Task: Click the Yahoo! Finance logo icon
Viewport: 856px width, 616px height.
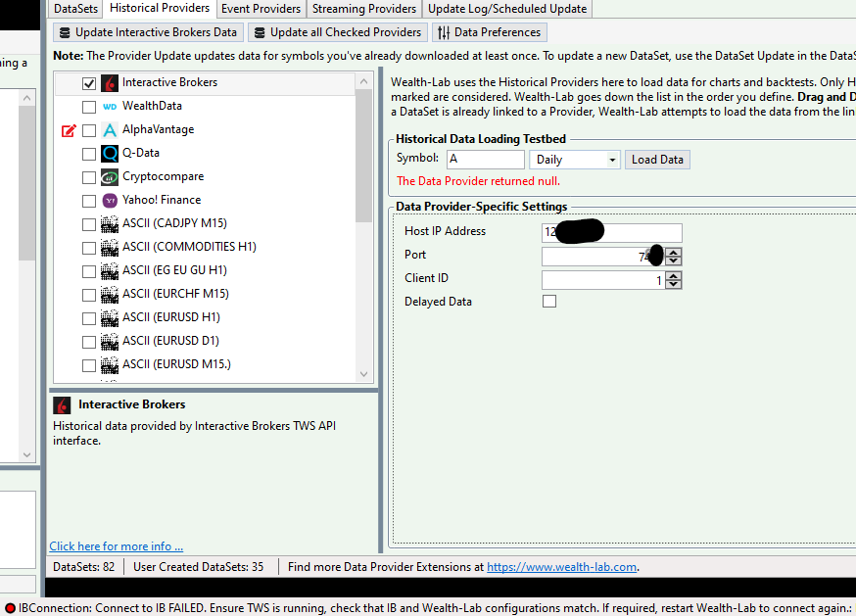Action: pyautogui.click(x=110, y=201)
